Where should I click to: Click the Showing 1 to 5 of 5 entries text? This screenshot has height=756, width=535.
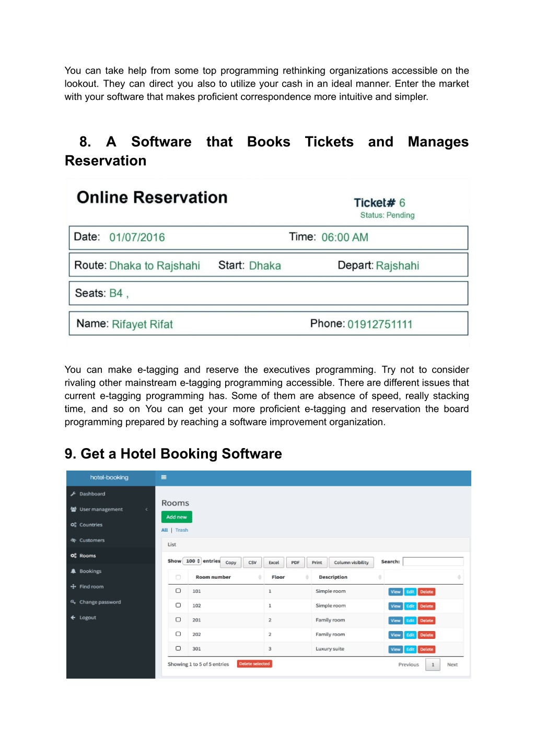(x=198, y=665)
